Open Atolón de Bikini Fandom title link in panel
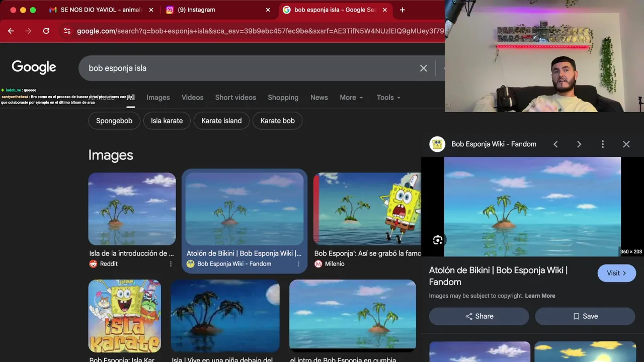644x362 pixels. coord(498,276)
